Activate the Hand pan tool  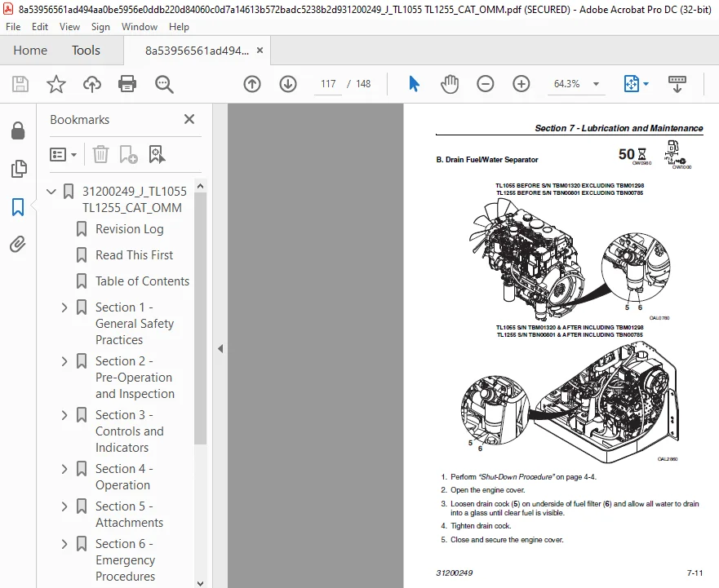click(x=450, y=84)
